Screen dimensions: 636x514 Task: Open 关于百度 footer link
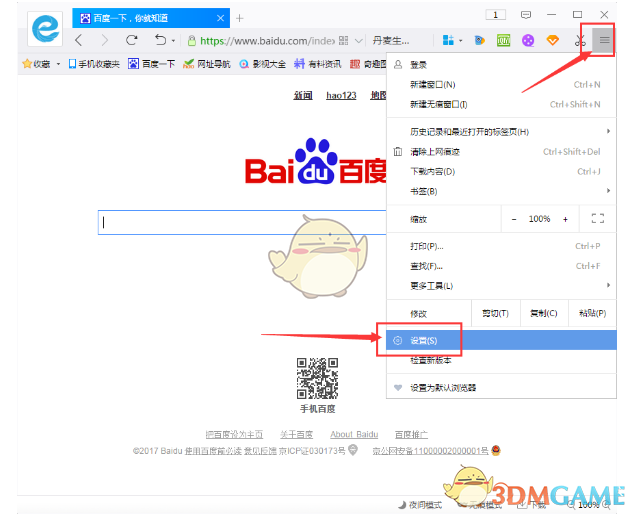pos(297,434)
